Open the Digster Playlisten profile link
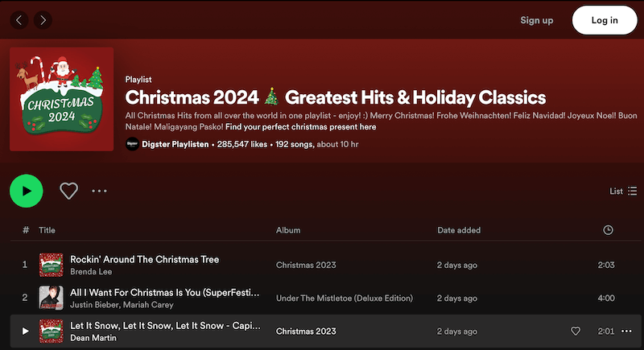 [175, 145]
